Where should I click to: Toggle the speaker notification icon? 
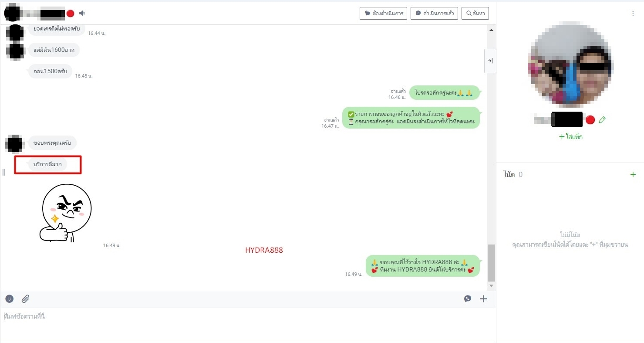click(82, 13)
